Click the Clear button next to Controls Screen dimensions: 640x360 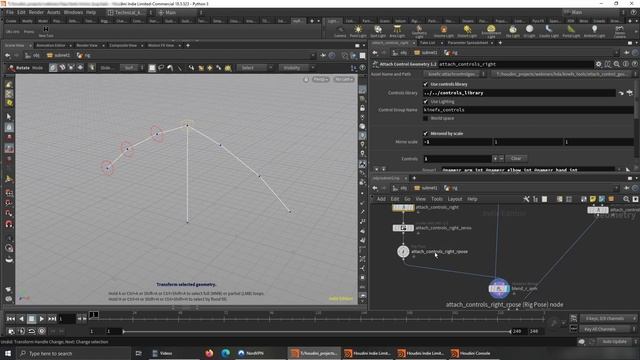tap(516, 158)
